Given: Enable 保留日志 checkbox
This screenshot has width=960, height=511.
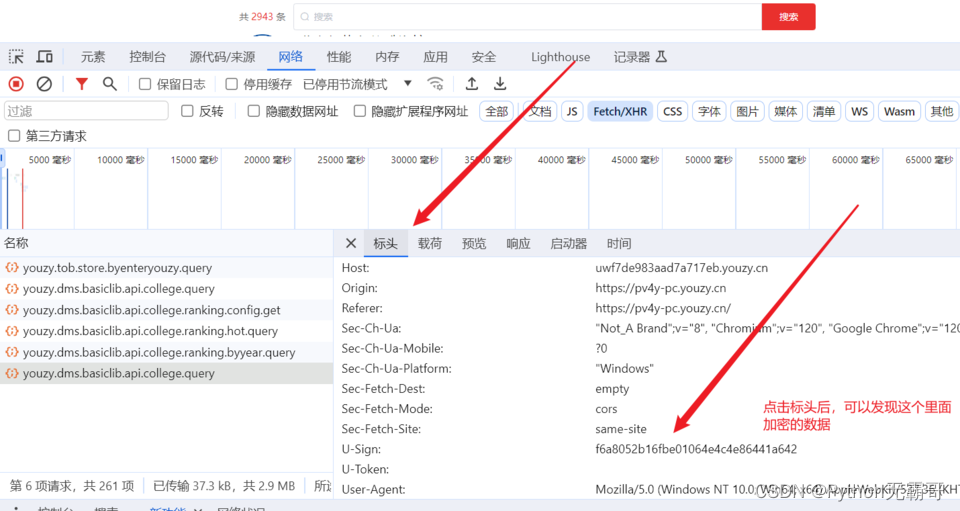Looking at the screenshot, I should pos(145,84).
